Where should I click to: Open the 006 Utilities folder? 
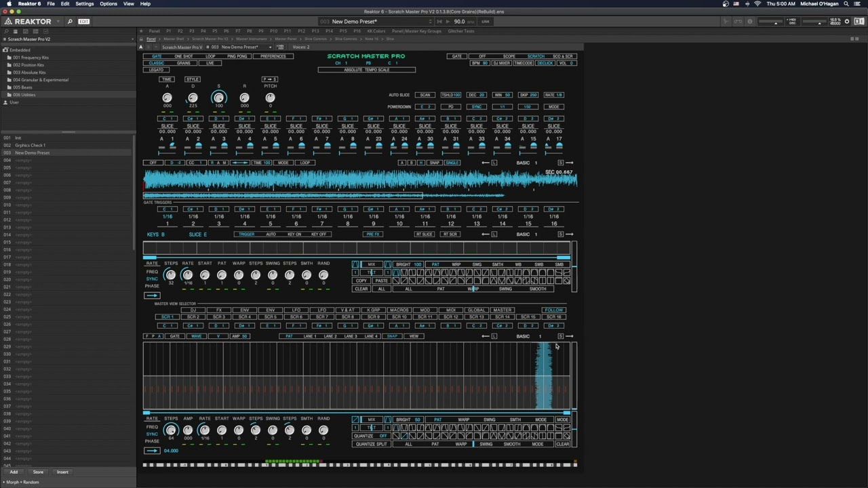(24, 95)
